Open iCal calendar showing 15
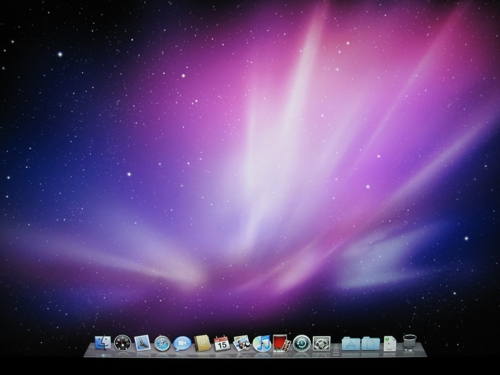The image size is (500, 375). pyautogui.click(x=222, y=343)
